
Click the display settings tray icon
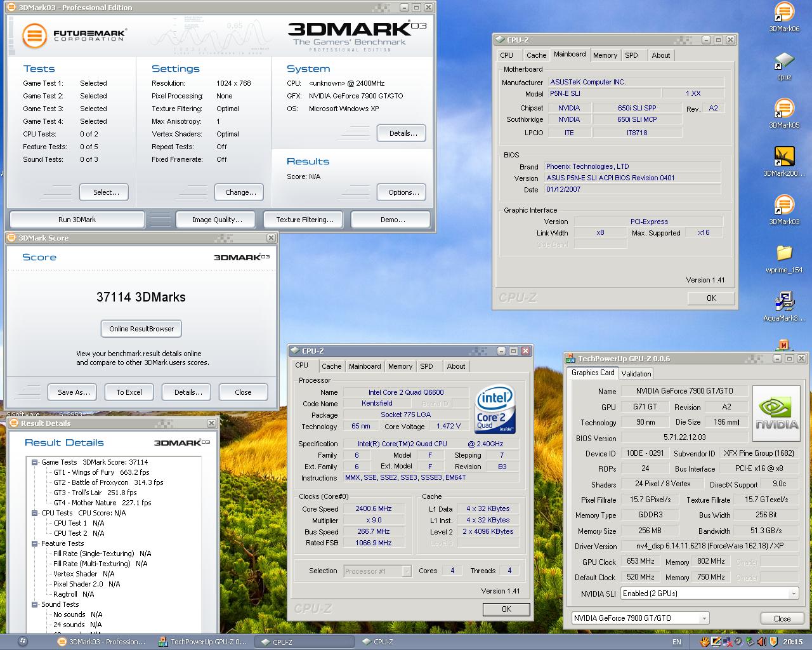click(716, 642)
